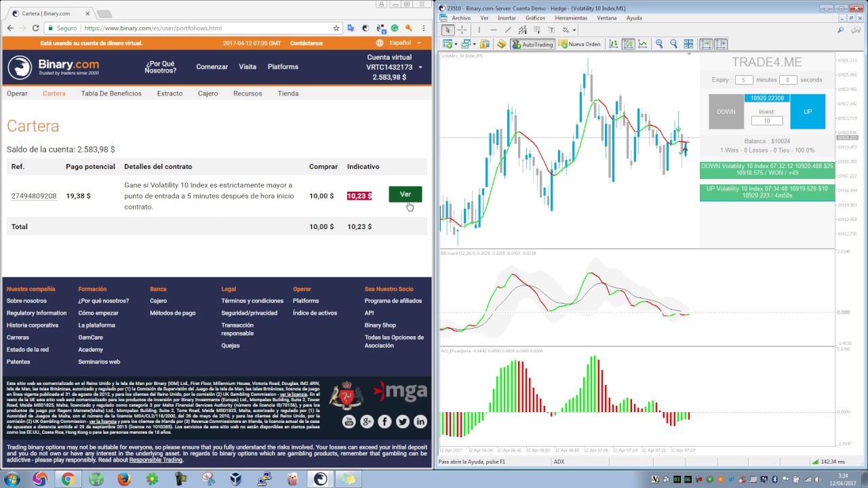
Task: Switch chart to line chart mode
Action: (x=642, y=44)
